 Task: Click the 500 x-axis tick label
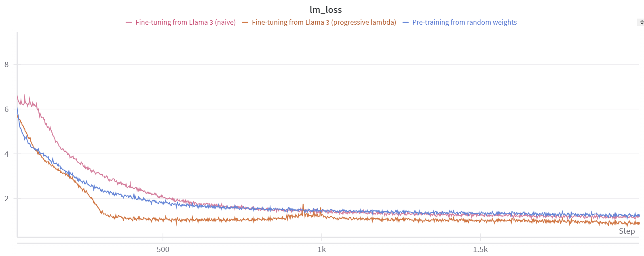[163, 249]
